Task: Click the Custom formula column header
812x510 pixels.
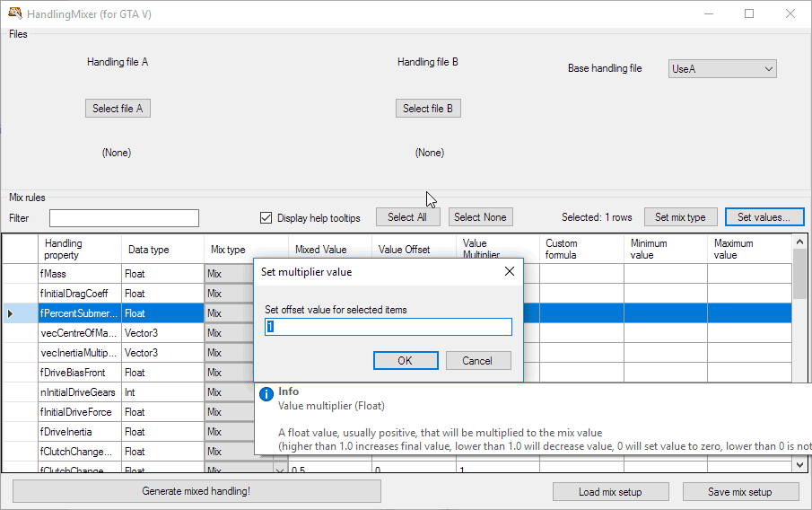Action: pyautogui.click(x=581, y=250)
